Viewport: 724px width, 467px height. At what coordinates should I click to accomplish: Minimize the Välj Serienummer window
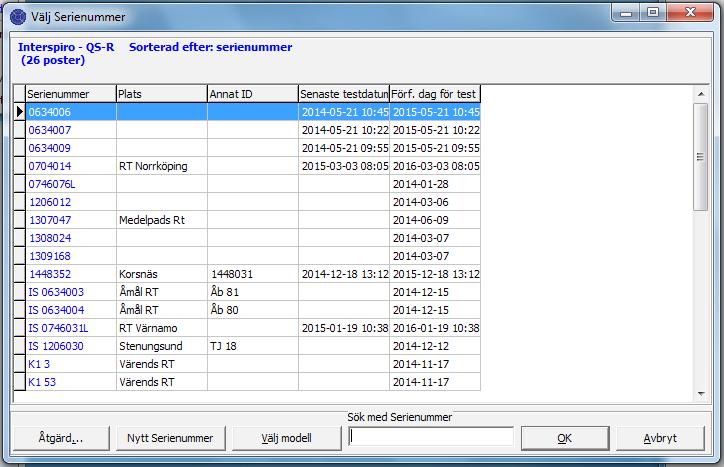point(626,13)
